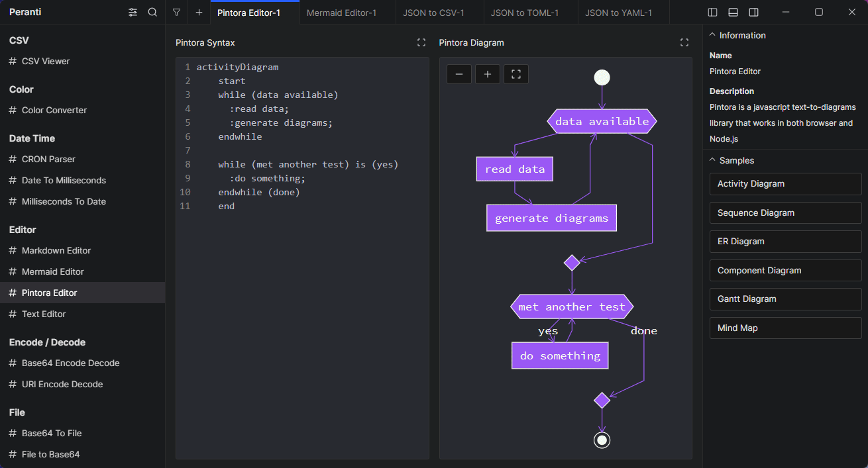Click the Peranti app title
868x468 pixels.
coord(26,12)
